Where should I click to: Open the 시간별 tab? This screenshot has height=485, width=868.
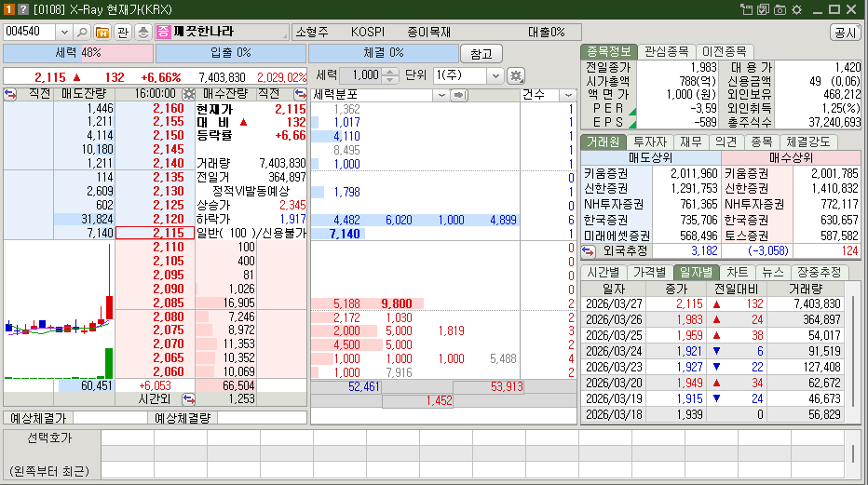point(604,273)
